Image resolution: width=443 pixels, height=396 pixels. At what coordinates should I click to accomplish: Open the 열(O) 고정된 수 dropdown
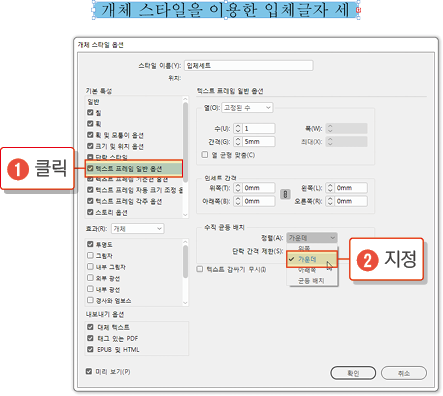[247, 108]
